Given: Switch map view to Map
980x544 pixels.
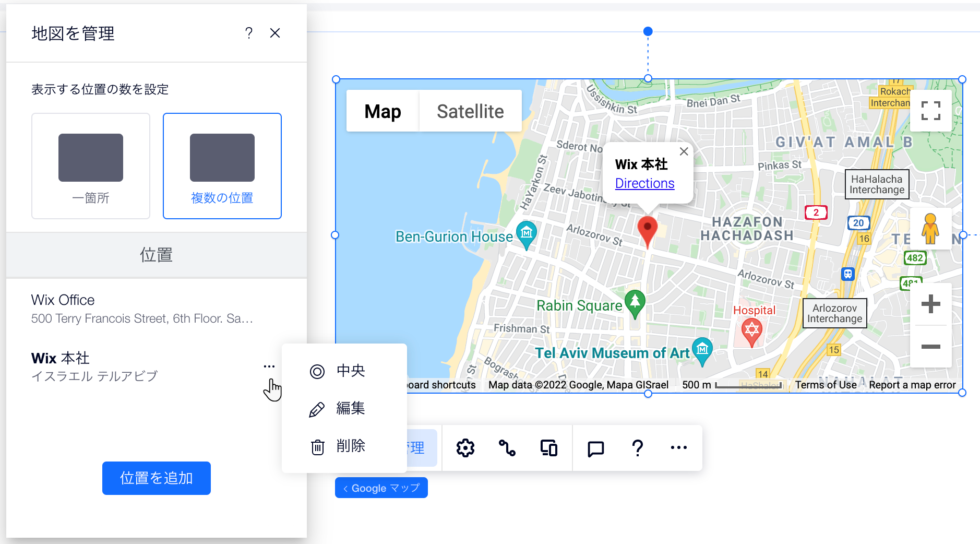Looking at the screenshot, I should 383,111.
